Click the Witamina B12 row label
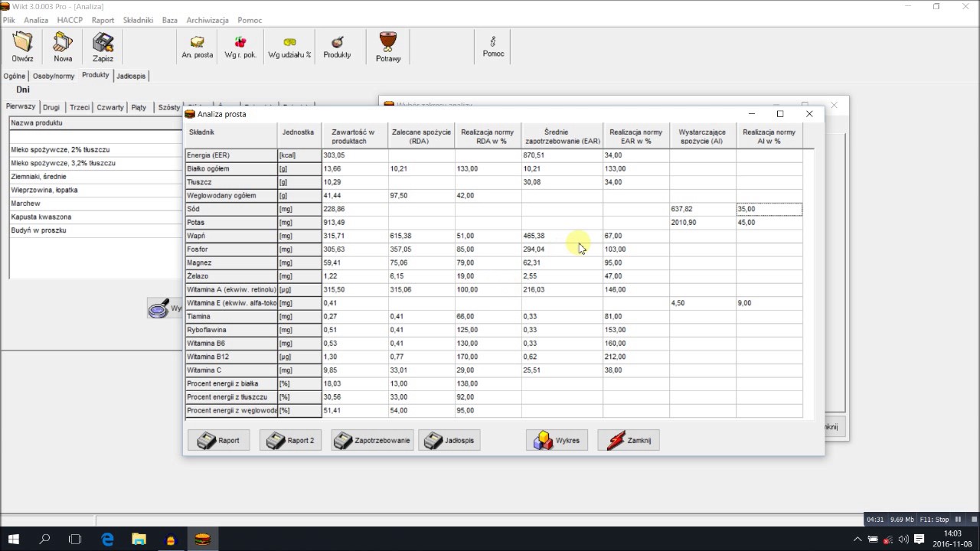 point(231,357)
